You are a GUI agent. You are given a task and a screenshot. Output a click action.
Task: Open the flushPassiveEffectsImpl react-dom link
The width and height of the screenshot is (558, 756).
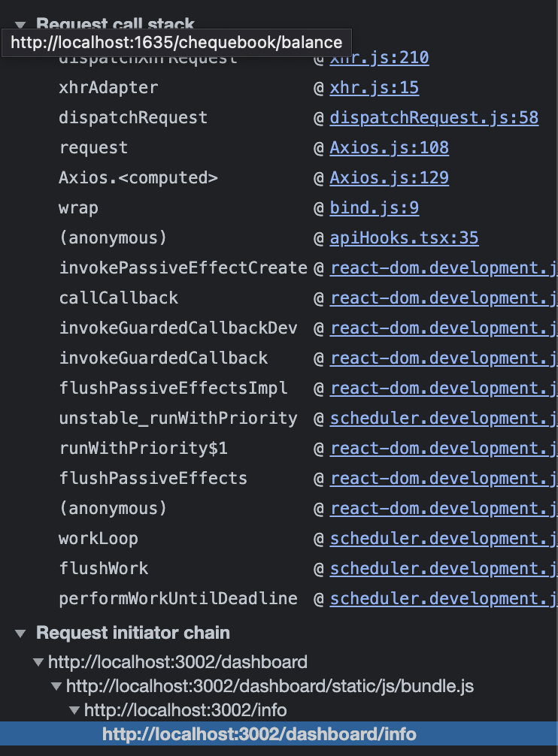(444, 388)
